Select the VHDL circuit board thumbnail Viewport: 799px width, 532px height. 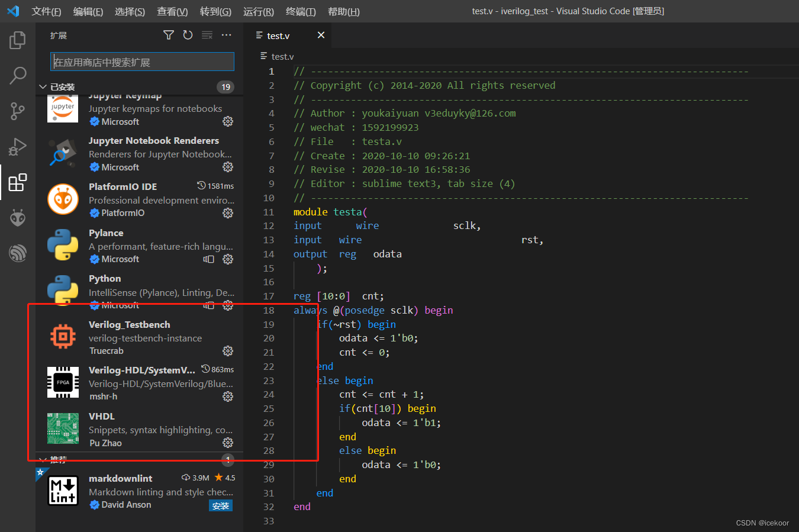pos(63,428)
